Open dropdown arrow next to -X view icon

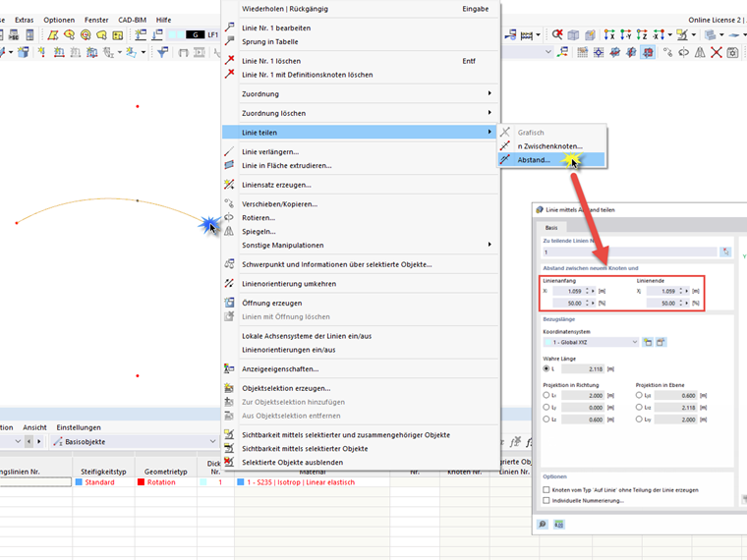669,34
